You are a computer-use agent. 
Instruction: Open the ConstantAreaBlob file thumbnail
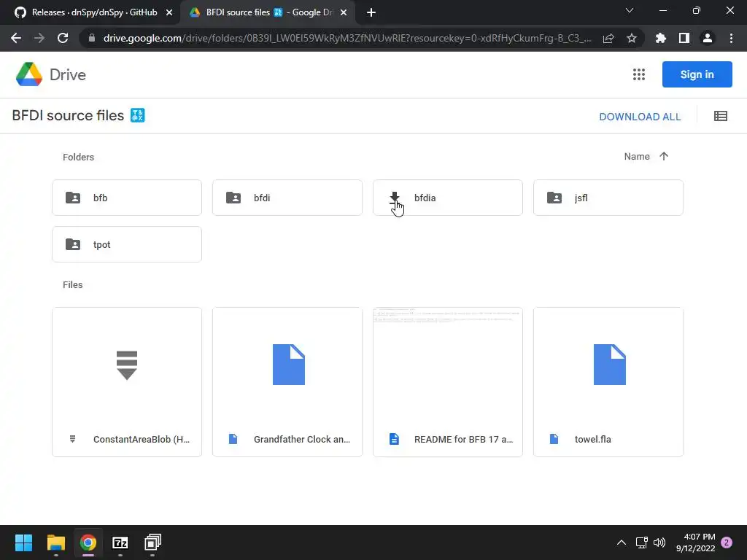pos(127,365)
